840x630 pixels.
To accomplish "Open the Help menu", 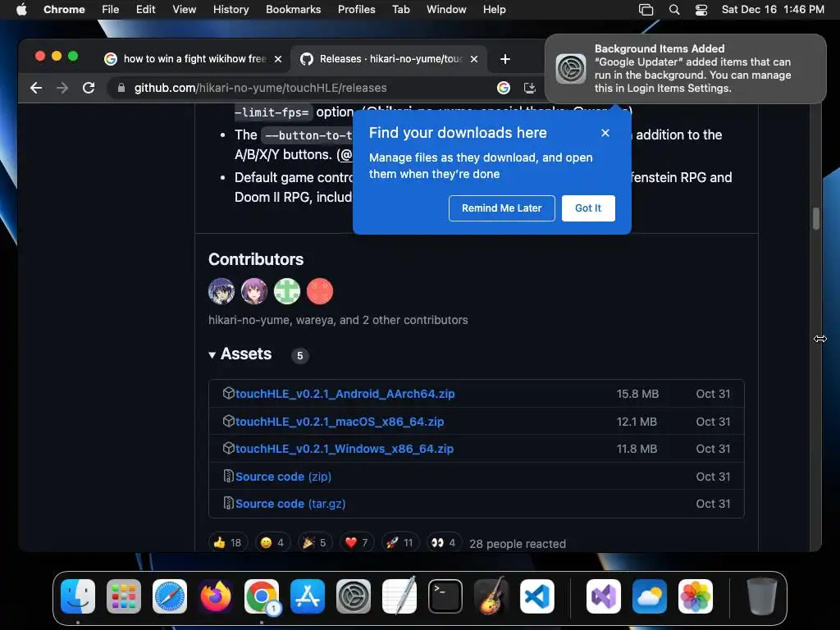I will pyautogui.click(x=494, y=10).
